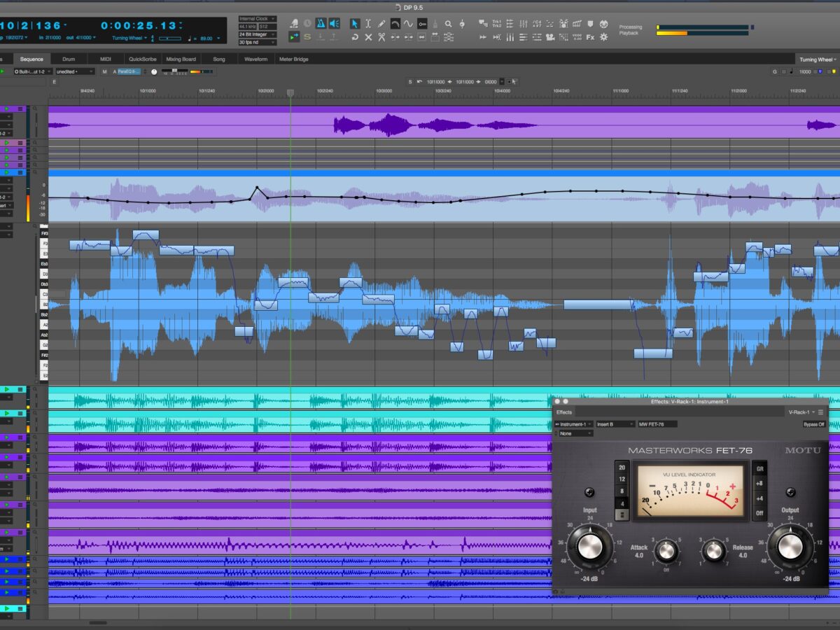Toggle the metronome click button
This screenshot has width=840, height=630.
[321, 24]
